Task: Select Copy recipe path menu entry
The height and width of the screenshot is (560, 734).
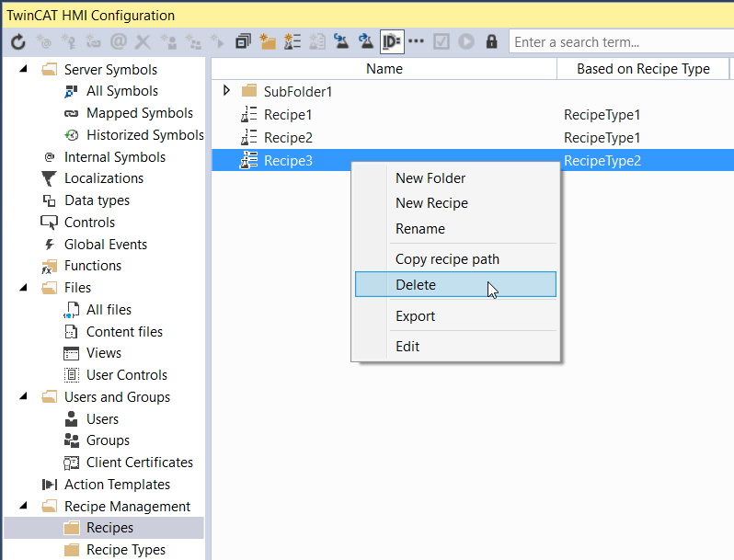Action: (447, 259)
